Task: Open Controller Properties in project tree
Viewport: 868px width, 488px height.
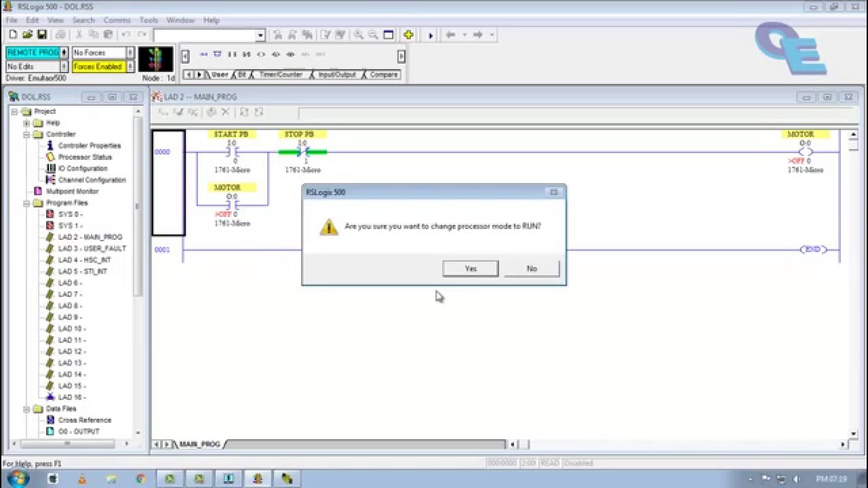Action: [89, 146]
